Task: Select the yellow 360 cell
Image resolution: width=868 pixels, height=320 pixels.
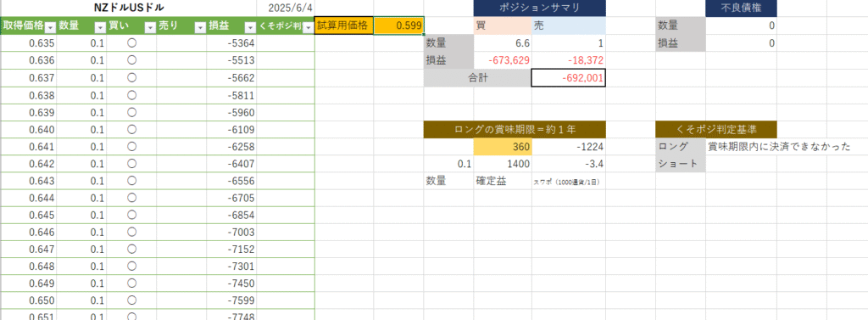Action: (503, 147)
